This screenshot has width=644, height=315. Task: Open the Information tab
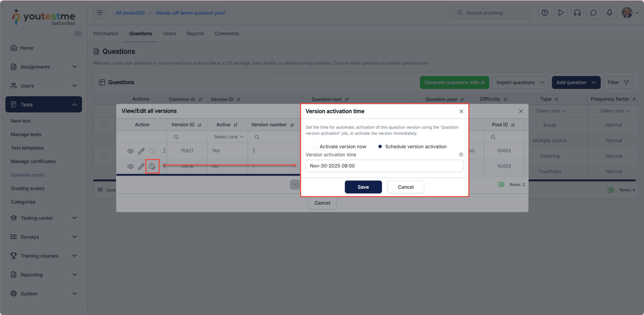tap(106, 34)
